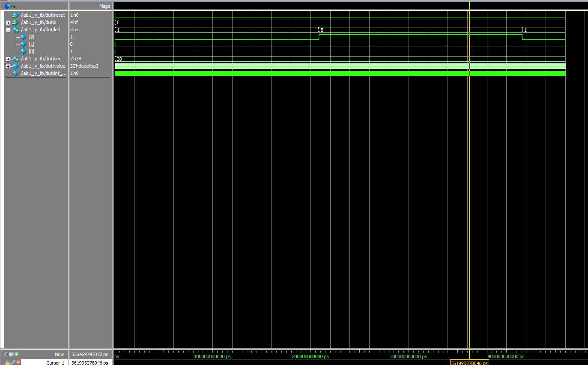Screen dimensions: 588x365
Task: Toggle the Cursor 1 lock icon
Action: coord(7,362)
